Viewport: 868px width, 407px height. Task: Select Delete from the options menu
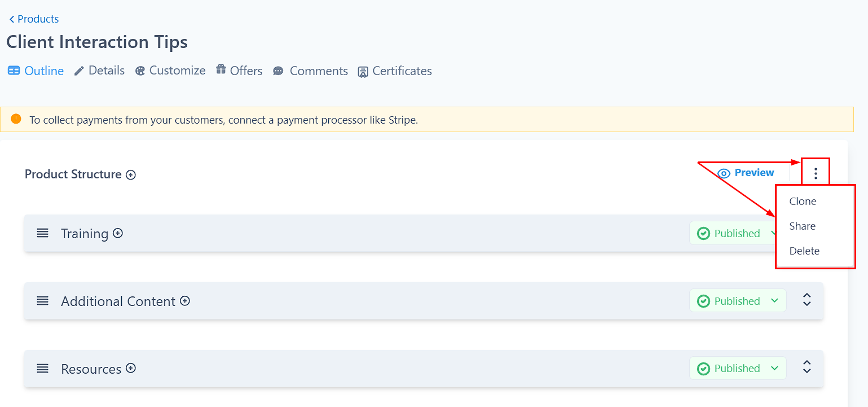(x=804, y=251)
